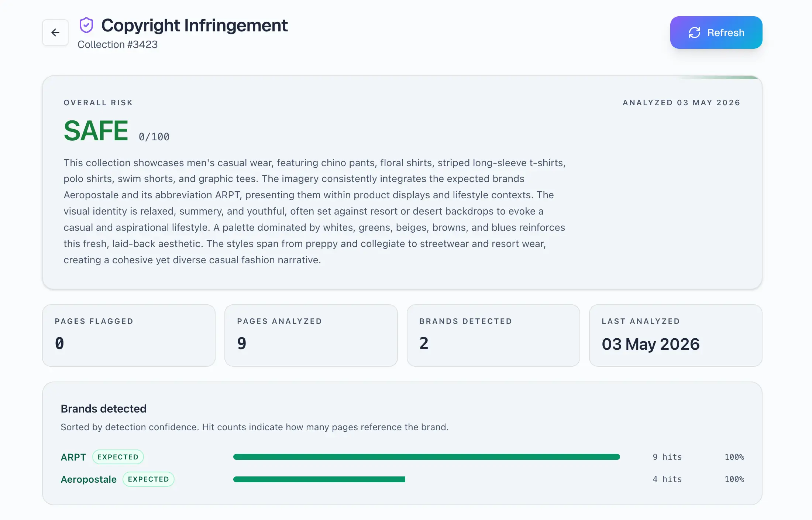Click the 03 May 2026 date value
812x520 pixels.
[651, 344]
